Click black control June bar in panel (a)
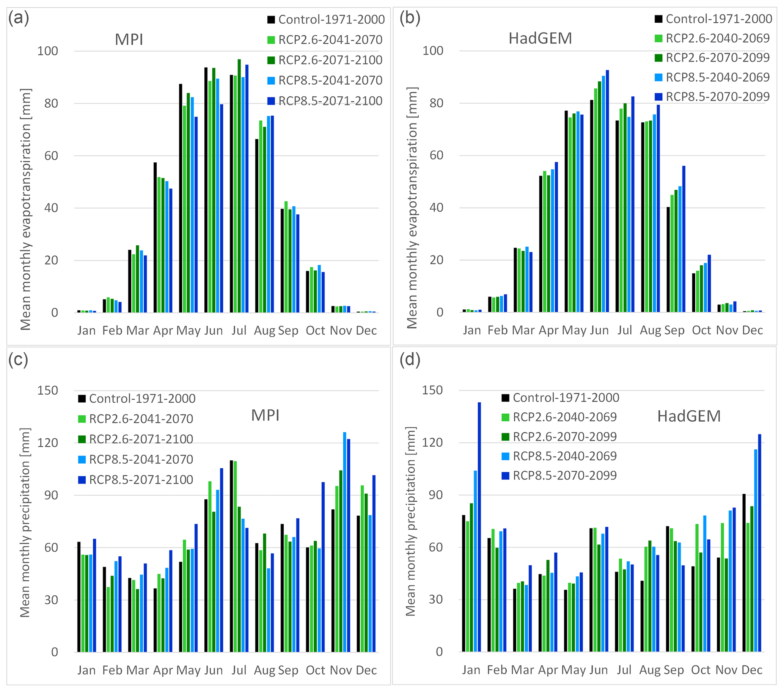The height and width of the screenshot is (692, 784). pos(206,190)
